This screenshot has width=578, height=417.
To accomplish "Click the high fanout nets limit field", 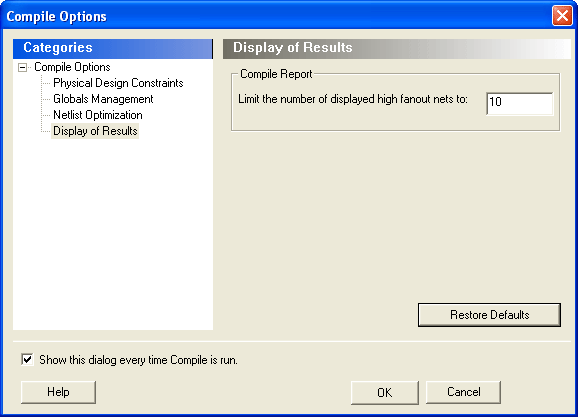I will coord(519,104).
